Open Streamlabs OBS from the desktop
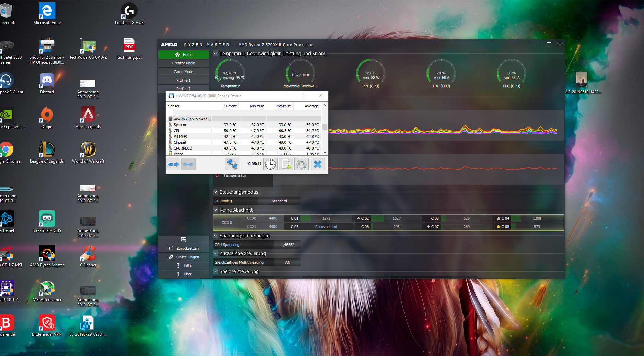644x356 pixels. 47,222
